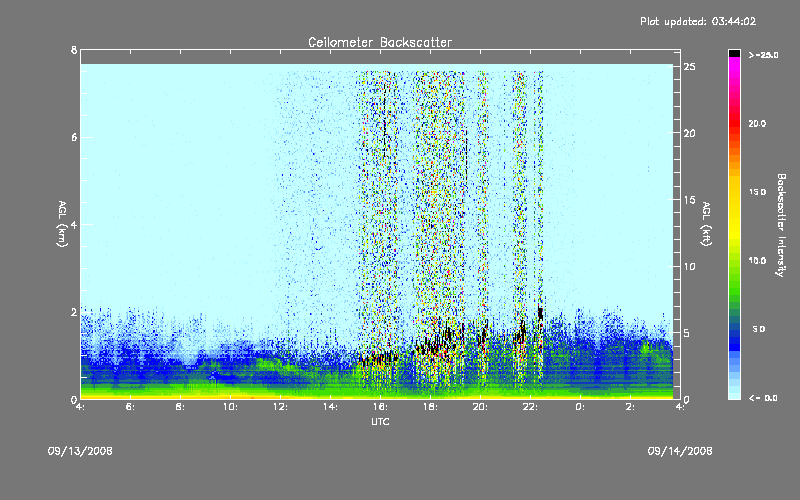Click the end date '09/14/2008' label
The width and height of the screenshot is (800, 500).
click(680, 451)
